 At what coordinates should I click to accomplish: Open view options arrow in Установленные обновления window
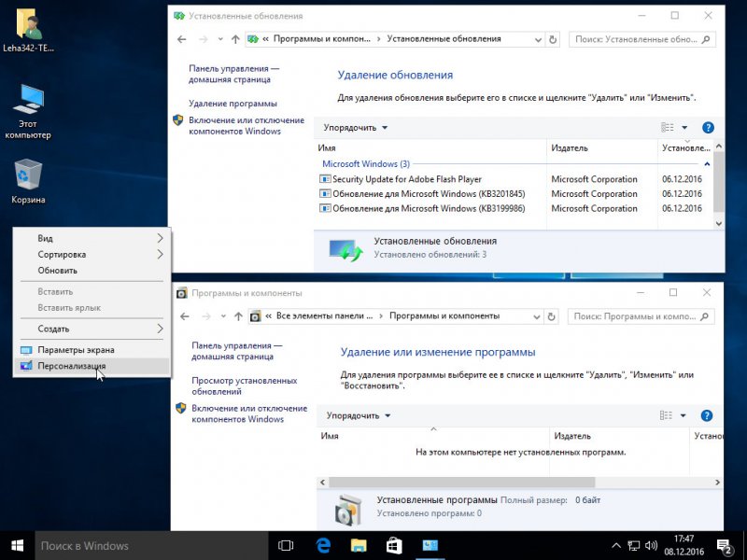click(684, 128)
